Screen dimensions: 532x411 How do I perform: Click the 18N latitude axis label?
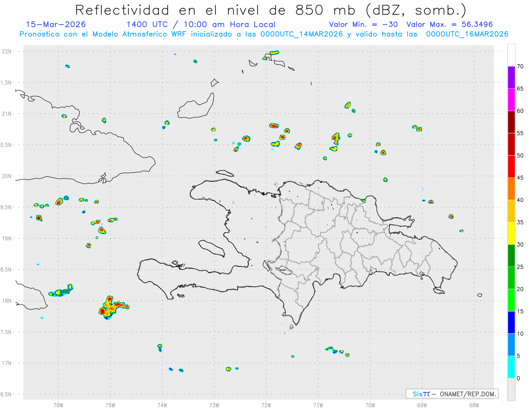click(8, 301)
